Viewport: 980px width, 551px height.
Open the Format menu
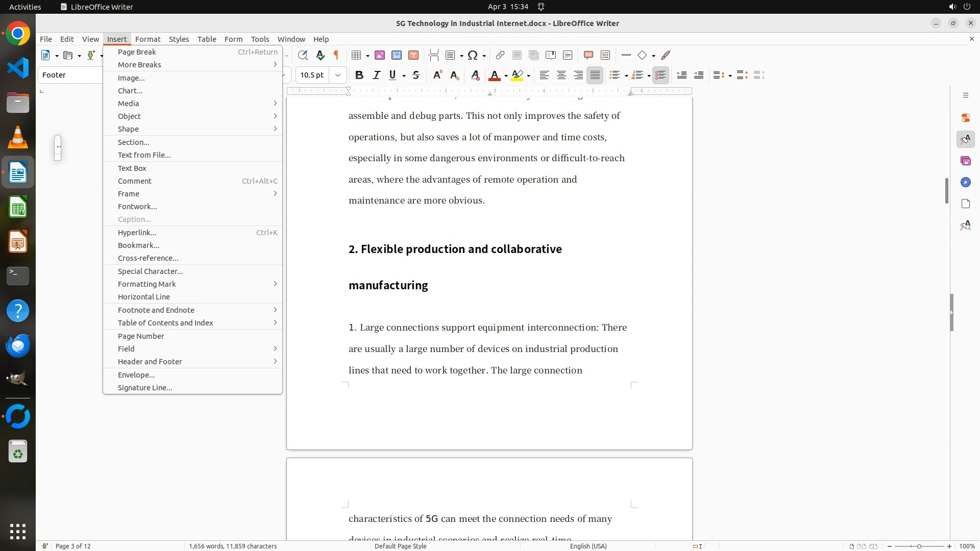pyautogui.click(x=148, y=39)
